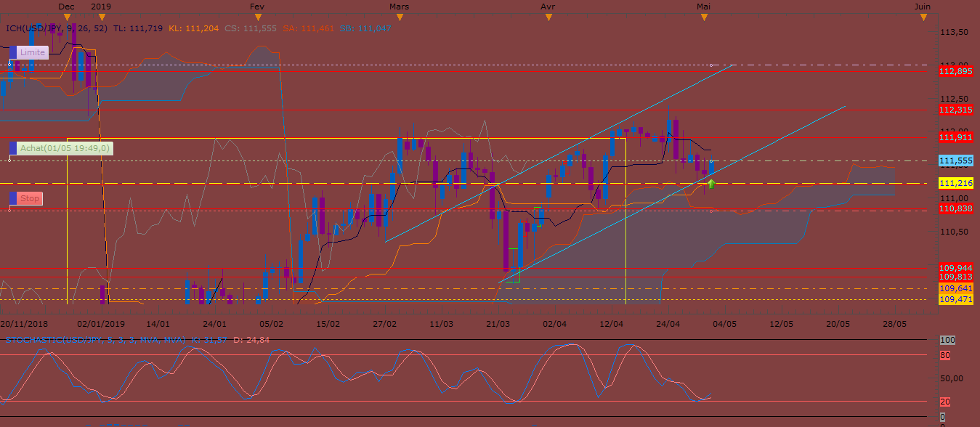Click the 28/05 date axis label
The height and width of the screenshot is (427, 980).
coord(894,324)
